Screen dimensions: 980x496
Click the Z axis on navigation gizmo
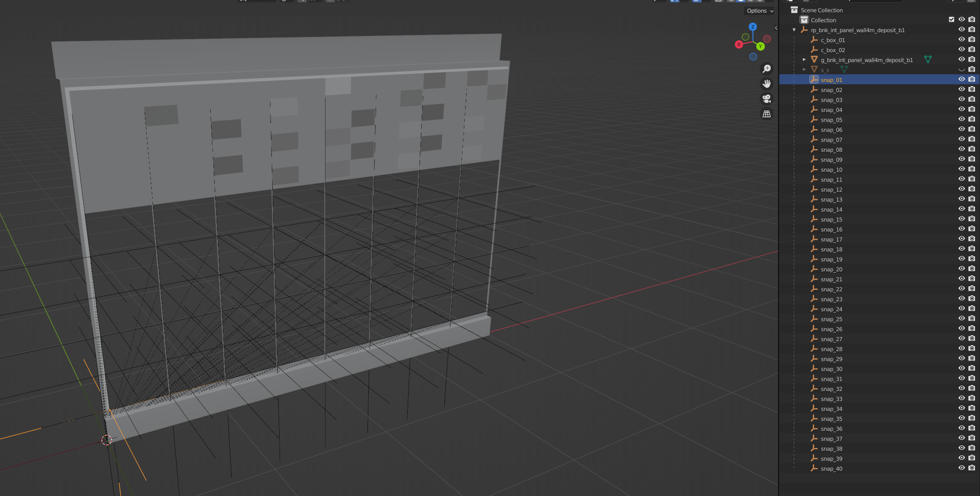[x=753, y=27]
